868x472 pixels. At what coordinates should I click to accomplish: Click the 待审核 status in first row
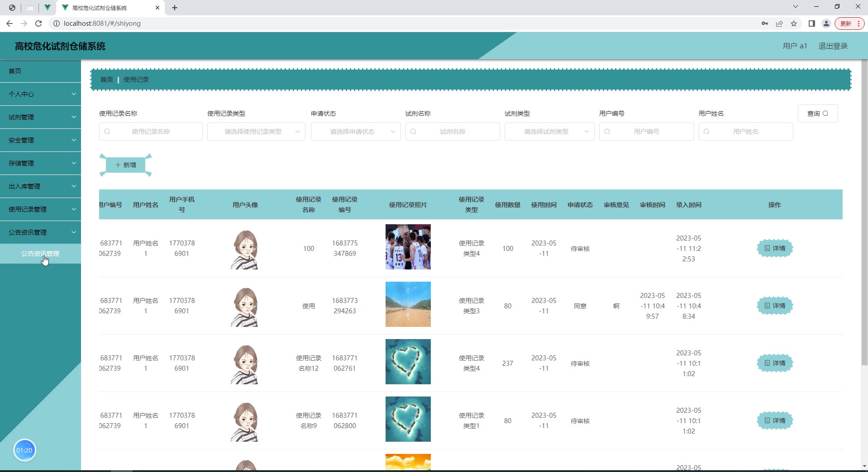click(x=580, y=249)
